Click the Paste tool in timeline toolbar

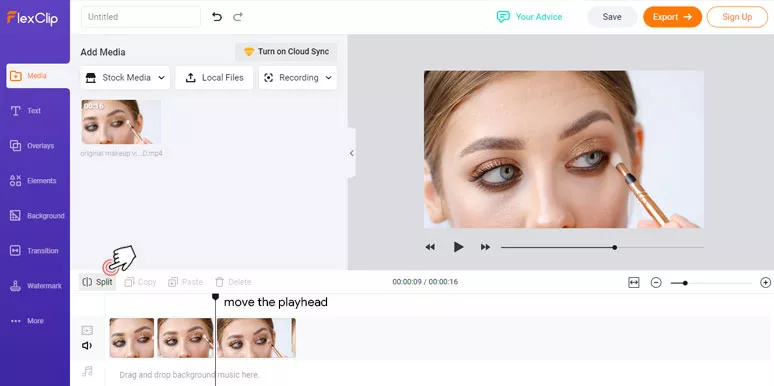click(x=186, y=282)
